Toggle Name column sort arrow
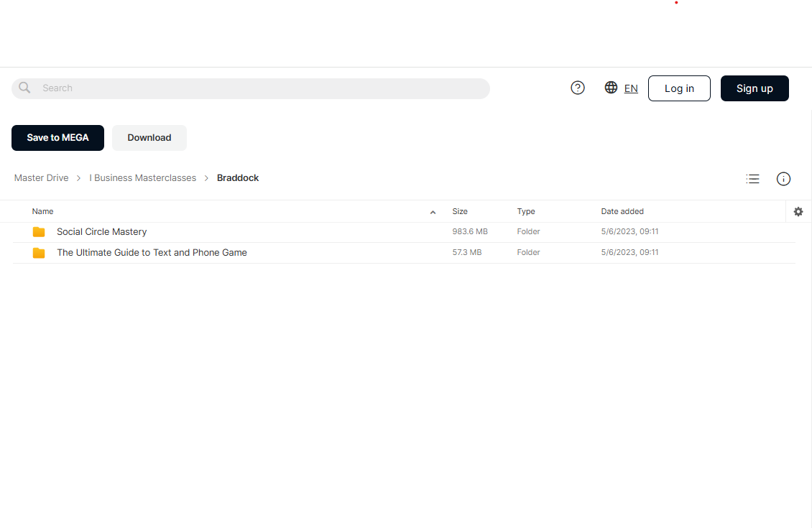The height and width of the screenshot is (528, 812). [433, 212]
